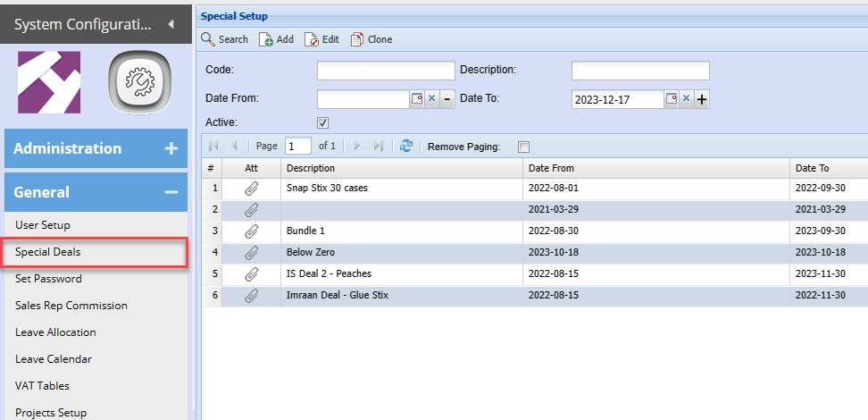
Task: Click into the Description filter field
Action: [x=640, y=71]
